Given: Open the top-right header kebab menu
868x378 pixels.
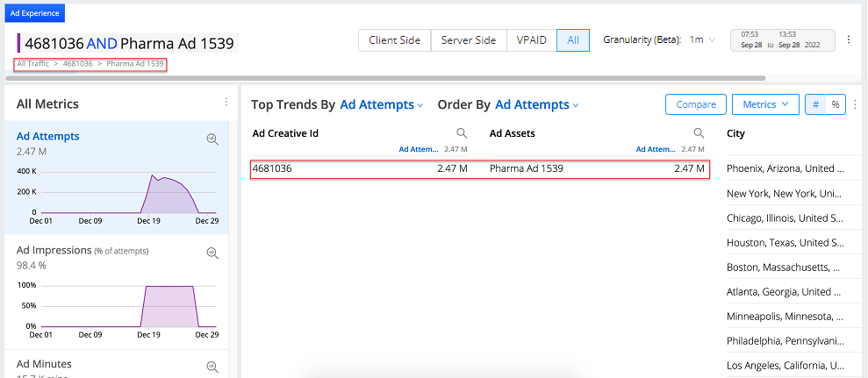Looking at the screenshot, I should pyautogui.click(x=848, y=39).
